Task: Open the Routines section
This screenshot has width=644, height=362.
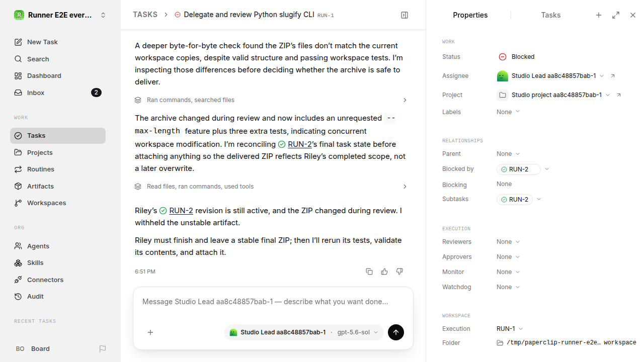Action: click(58, 169)
